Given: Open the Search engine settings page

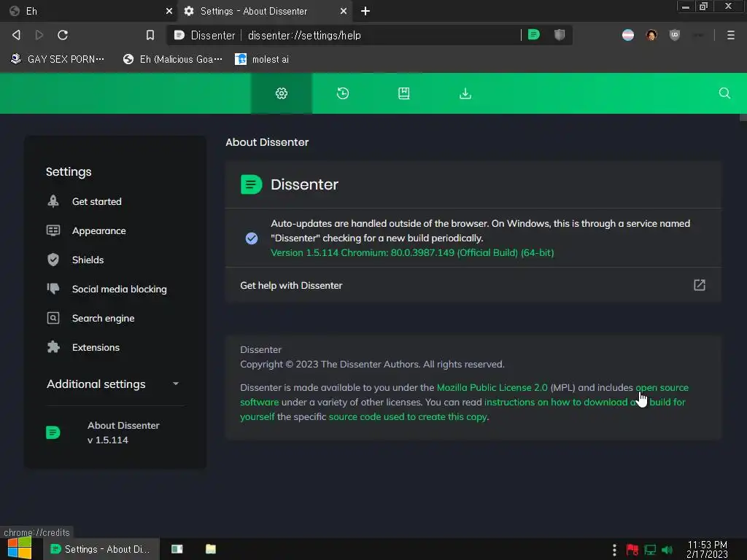Looking at the screenshot, I should (103, 318).
